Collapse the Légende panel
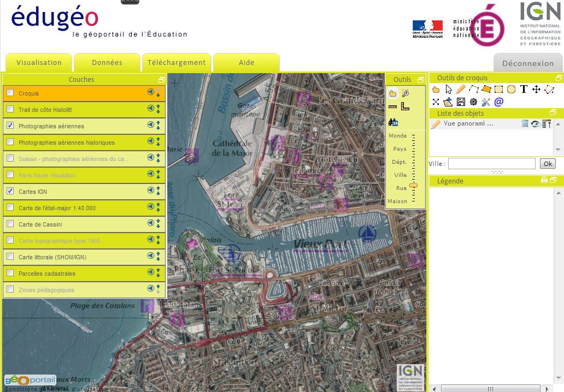This screenshot has height=392, width=564. pyautogui.click(x=553, y=181)
